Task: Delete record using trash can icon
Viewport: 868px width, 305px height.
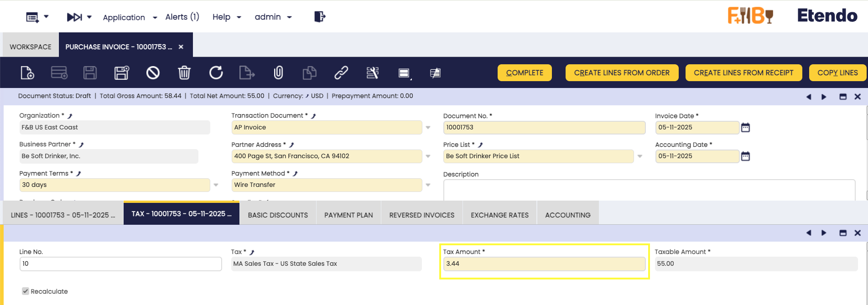Action: [x=184, y=73]
